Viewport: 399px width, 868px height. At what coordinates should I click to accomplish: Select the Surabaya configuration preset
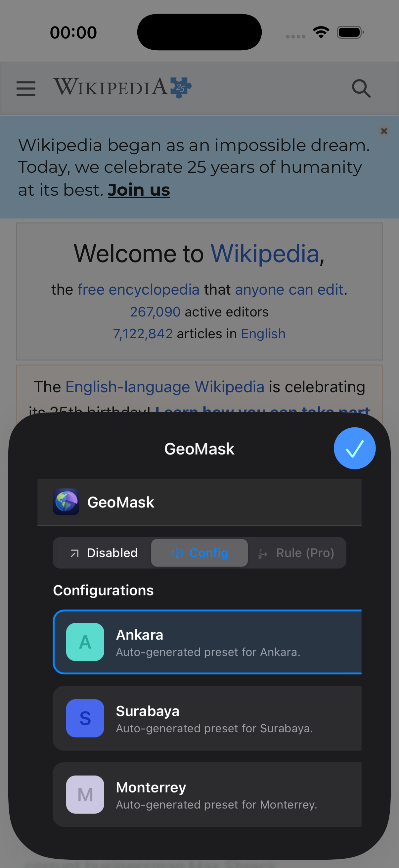point(207,718)
